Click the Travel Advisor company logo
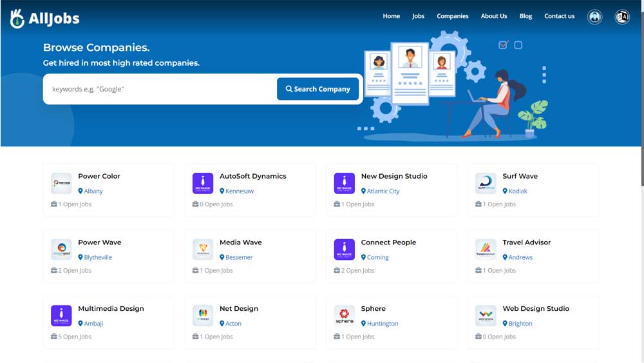The image size is (644, 363). pyautogui.click(x=486, y=250)
